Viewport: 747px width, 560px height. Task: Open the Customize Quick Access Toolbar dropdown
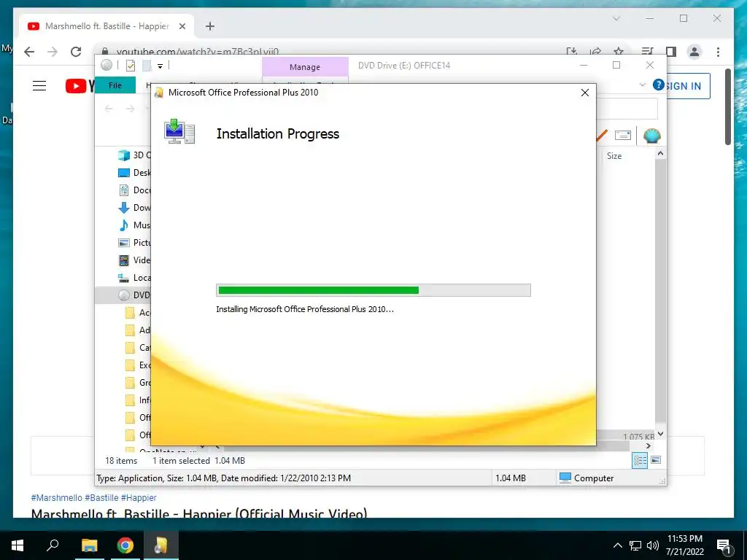(x=160, y=66)
